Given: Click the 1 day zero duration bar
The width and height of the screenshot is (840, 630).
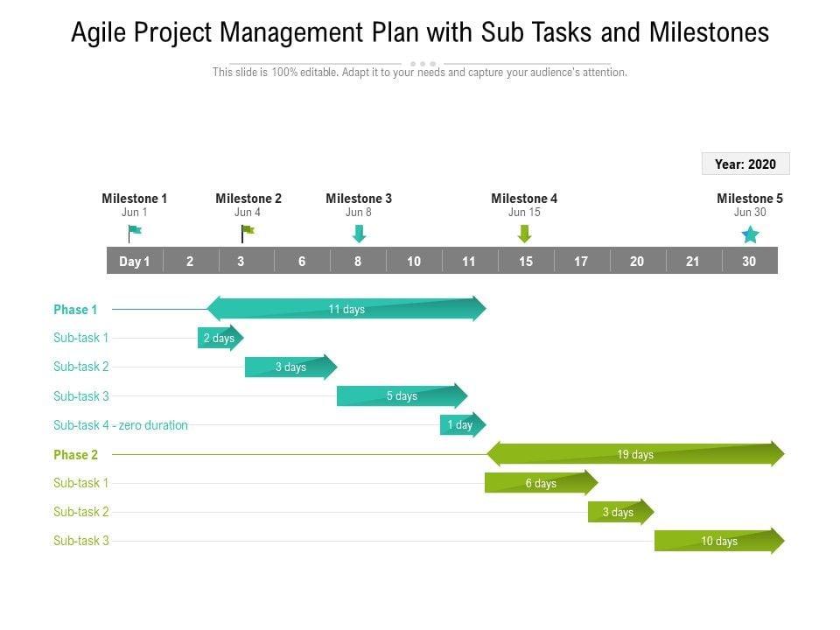Looking at the screenshot, I should (x=461, y=425).
